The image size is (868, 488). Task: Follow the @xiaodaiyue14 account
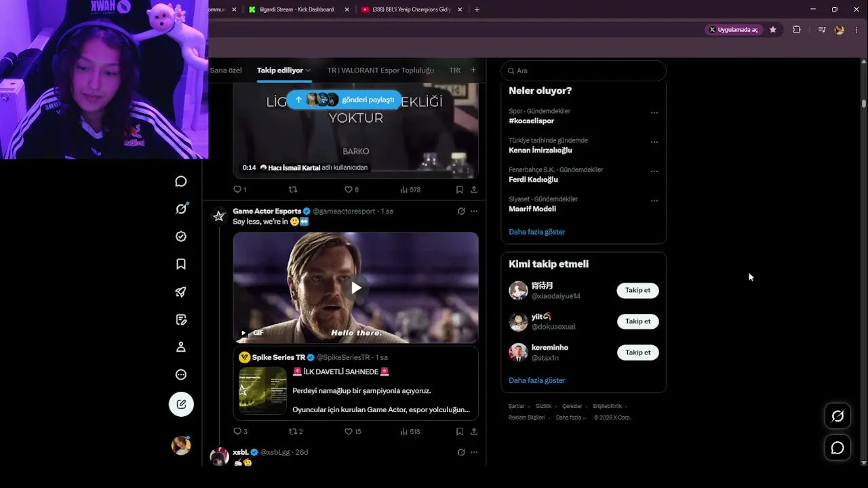(x=637, y=290)
